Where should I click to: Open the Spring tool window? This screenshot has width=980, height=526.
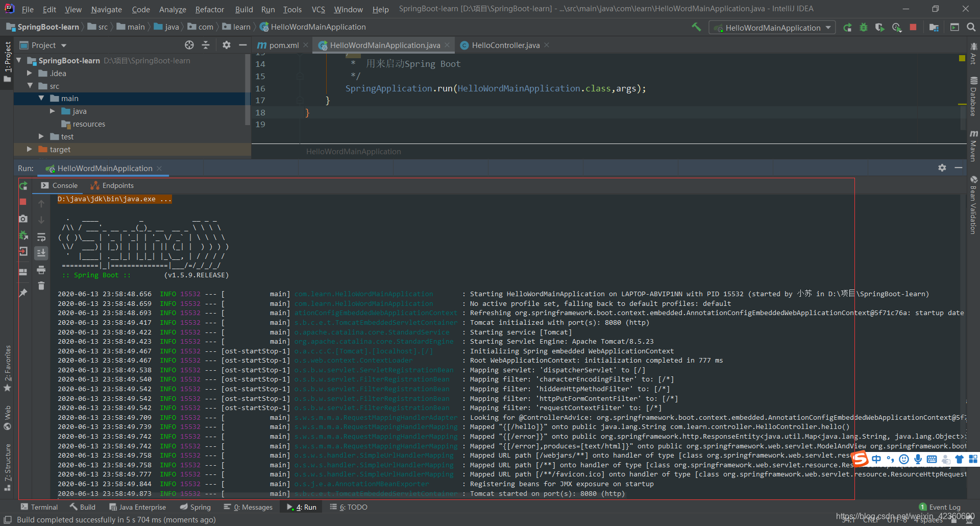point(195,507)
